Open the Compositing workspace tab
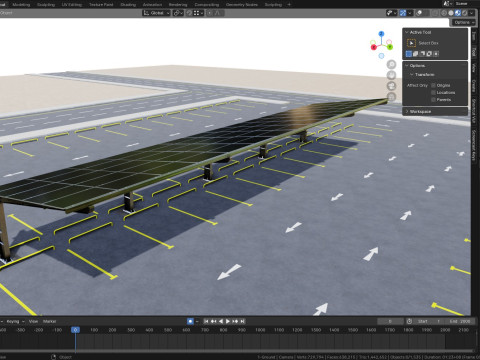Screen dimensions: 480x360 pos(207,5)
